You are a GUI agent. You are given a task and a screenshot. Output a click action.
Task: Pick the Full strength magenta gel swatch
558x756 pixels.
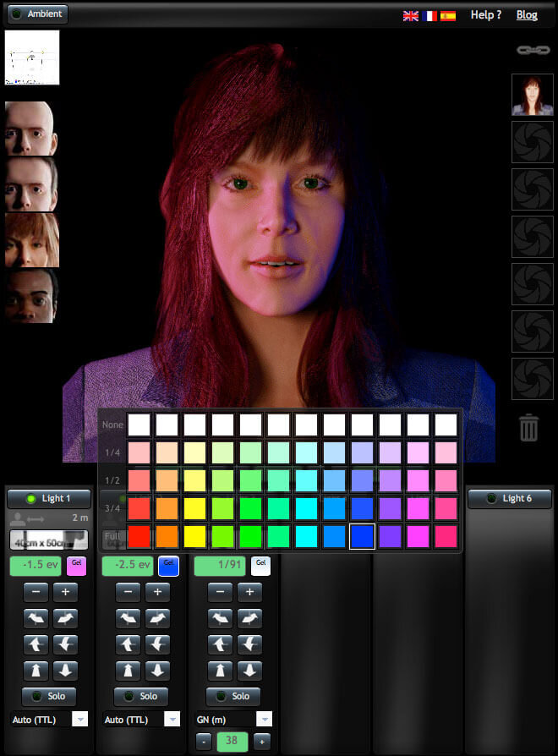(418, 536)
